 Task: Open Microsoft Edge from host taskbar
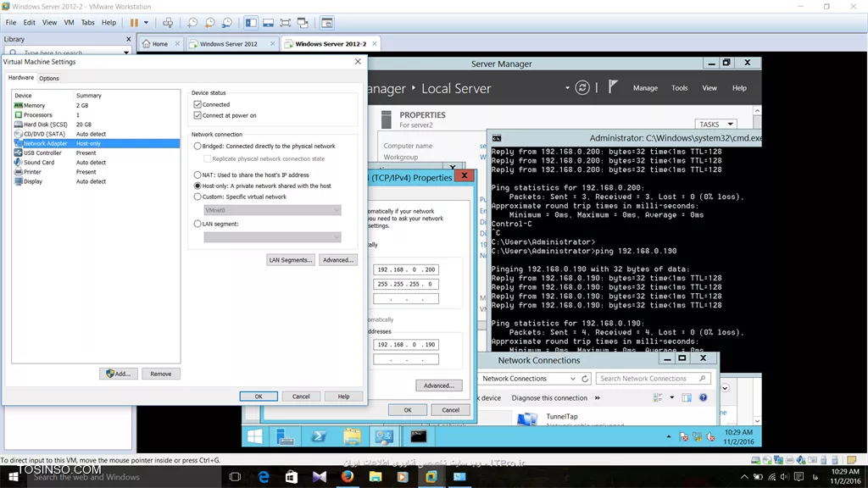click(264, 476)
